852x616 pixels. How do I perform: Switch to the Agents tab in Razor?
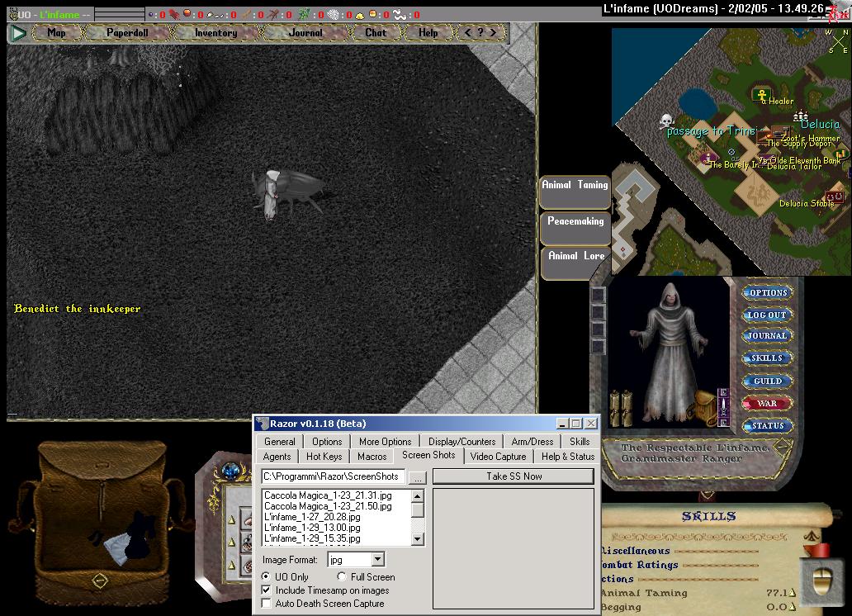[x=277, y=457]
